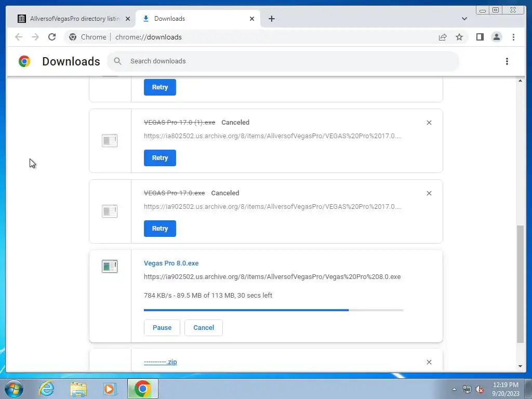The image size is (532, 399).
Task: Click the Chrome taskbar button
Action: (x=143, y=389)
